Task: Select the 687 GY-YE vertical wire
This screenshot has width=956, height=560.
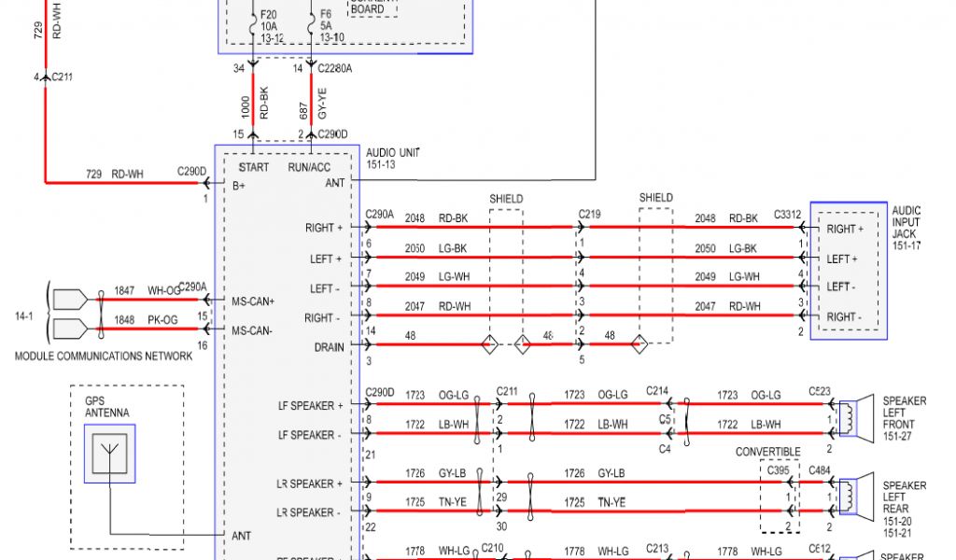Action: pyautogui.click(x=311, y=107)
